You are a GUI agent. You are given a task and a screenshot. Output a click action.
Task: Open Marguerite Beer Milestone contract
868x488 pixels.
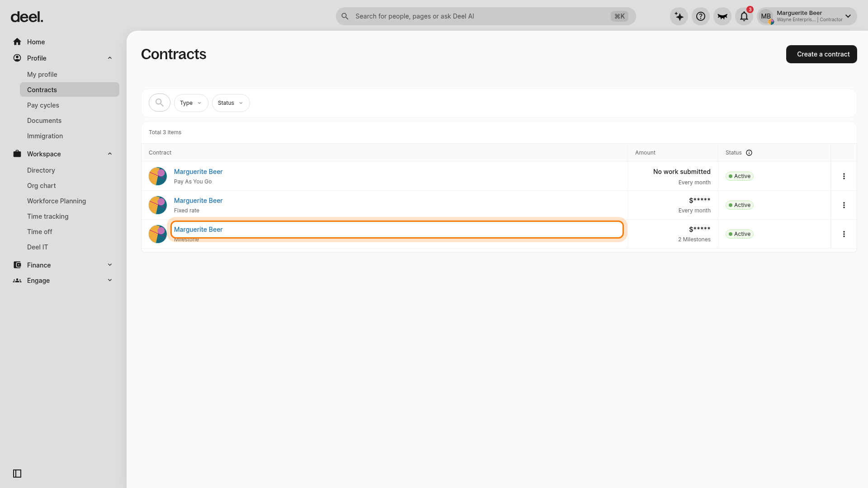198,230
